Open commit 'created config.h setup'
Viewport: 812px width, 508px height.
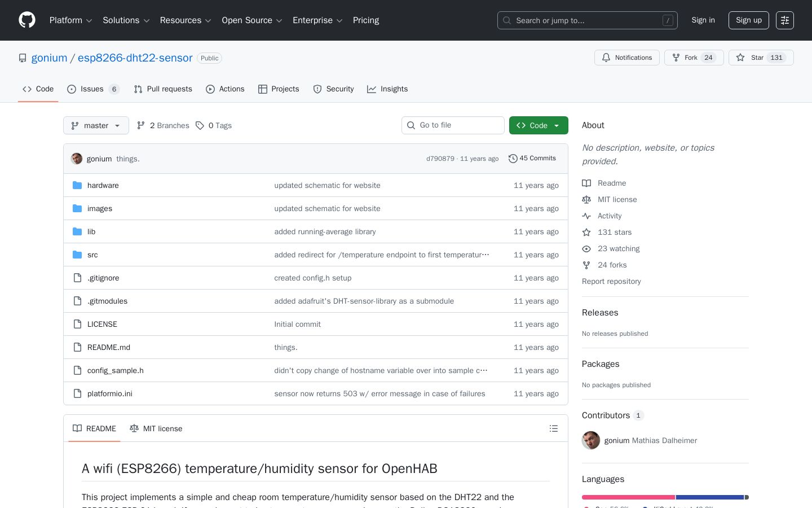pos(313,278)
